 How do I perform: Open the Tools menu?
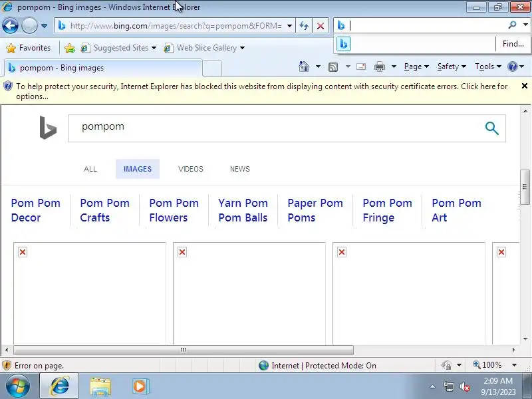(488, 66)
